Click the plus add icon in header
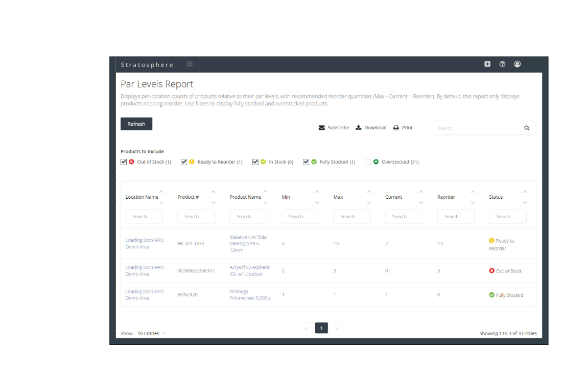Screen dimensions: 585x392 pyautogui.click(x=487, y=64)
